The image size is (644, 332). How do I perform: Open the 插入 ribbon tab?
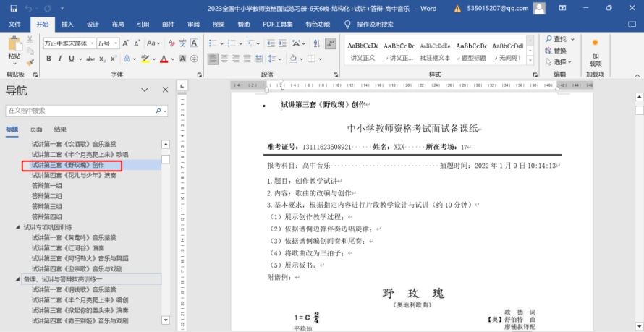(x=67, y=24)
